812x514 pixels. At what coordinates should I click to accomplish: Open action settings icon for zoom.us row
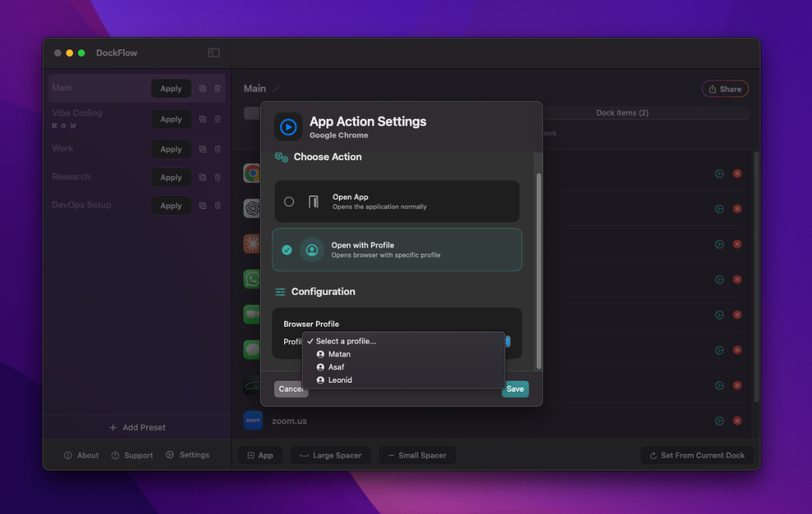[x=719, y=421]
